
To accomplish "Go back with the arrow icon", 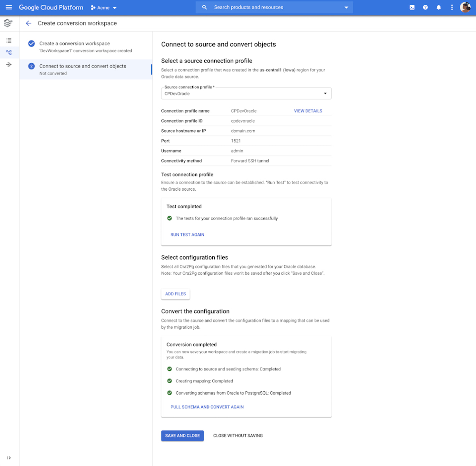I will tap(29, 23).
